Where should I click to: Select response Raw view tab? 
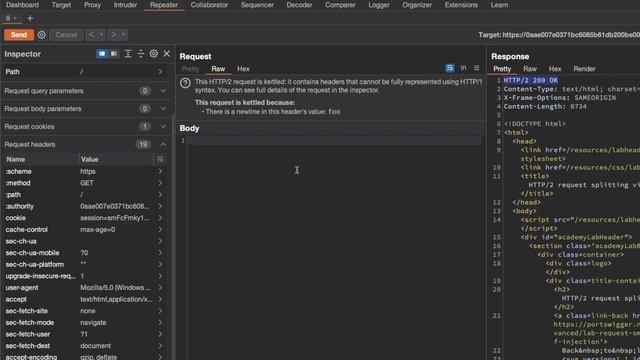[x=530, y=69]
